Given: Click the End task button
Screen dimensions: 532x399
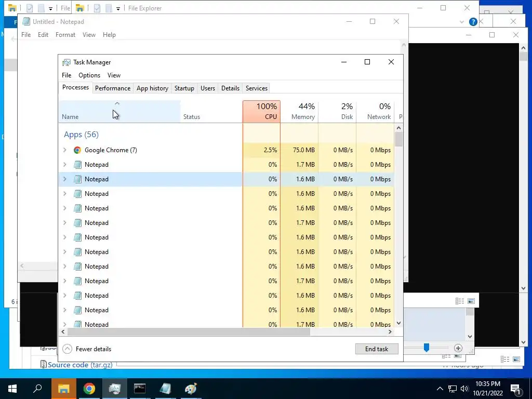Looking at the screenshot, I should [x=377, y=349].
